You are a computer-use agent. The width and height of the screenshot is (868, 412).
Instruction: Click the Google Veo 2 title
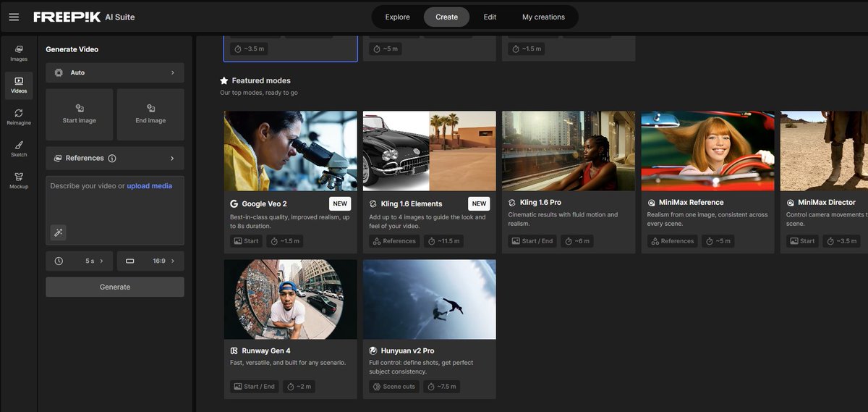264,203
